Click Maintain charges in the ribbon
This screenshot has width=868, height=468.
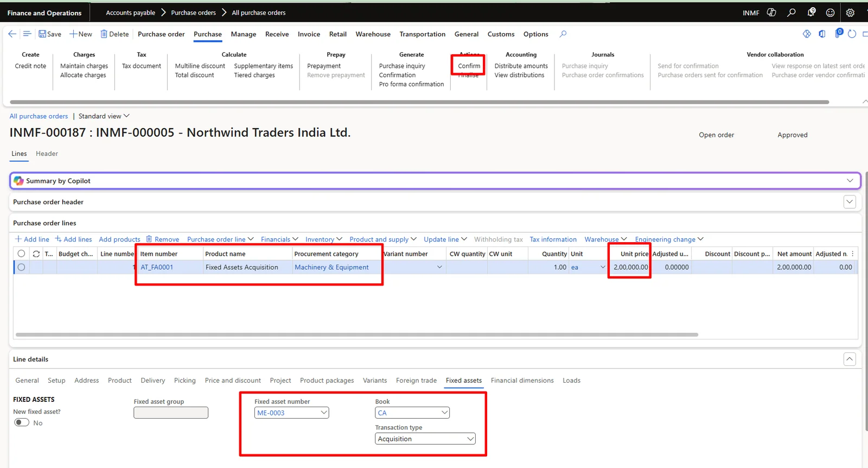[84, 66]
